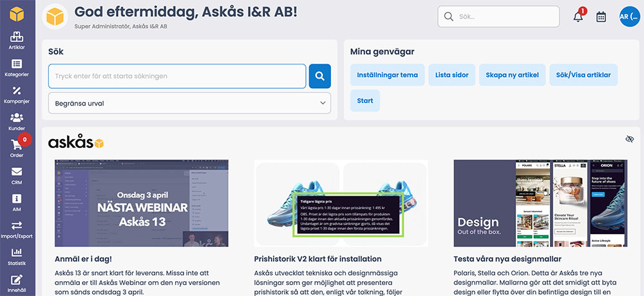Click the askås logo in news panel

pyautogui.click(x=76, y=142)
